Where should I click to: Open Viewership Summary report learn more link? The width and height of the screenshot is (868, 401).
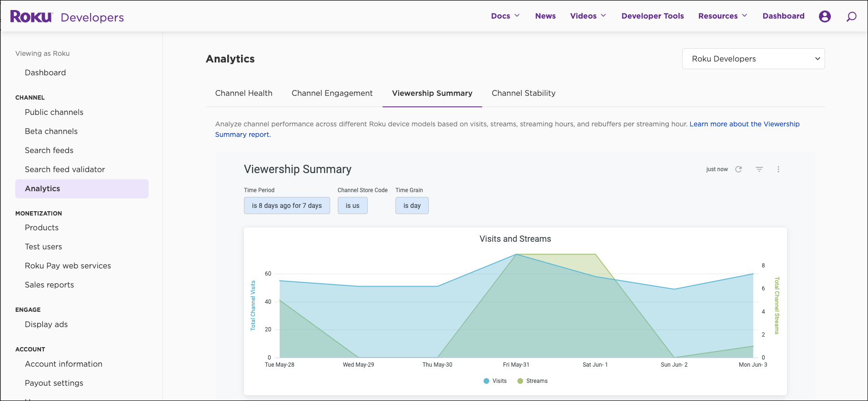point(744,124)
